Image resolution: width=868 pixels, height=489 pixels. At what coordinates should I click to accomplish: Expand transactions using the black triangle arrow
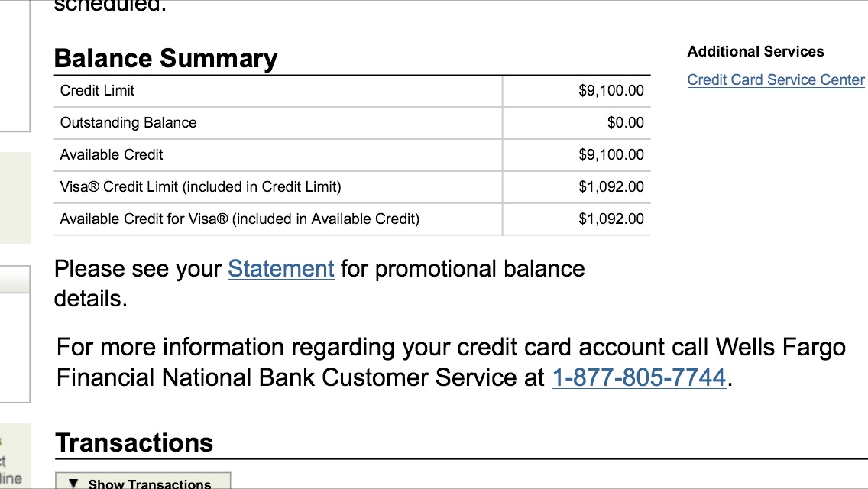point(73,483)
